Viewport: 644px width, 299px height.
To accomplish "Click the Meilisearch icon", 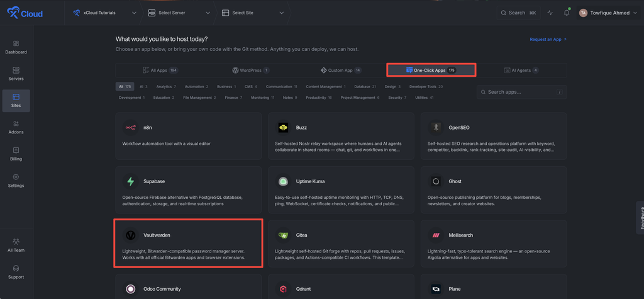I will pyautogui.click(x=435, y=235).
